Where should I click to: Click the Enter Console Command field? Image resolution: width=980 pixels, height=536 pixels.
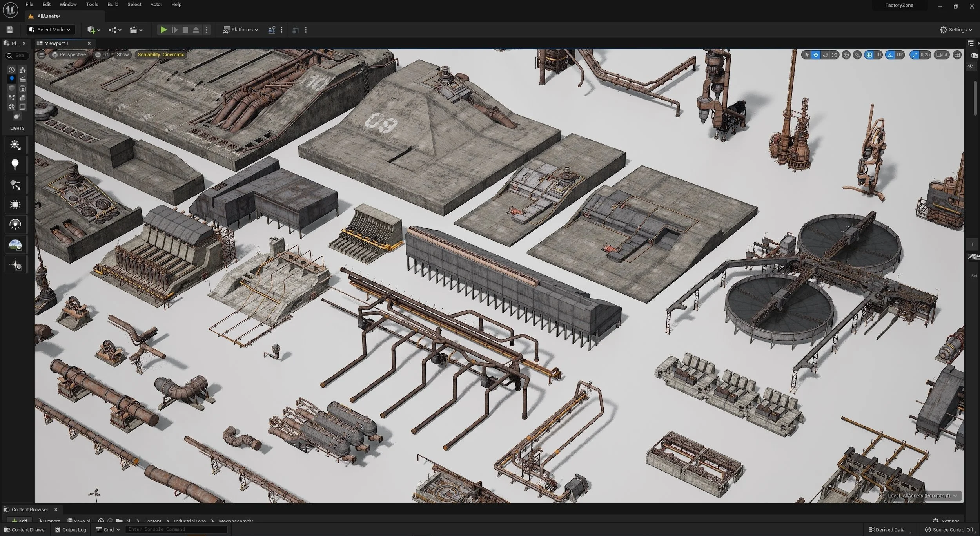(x=176, y=529)
